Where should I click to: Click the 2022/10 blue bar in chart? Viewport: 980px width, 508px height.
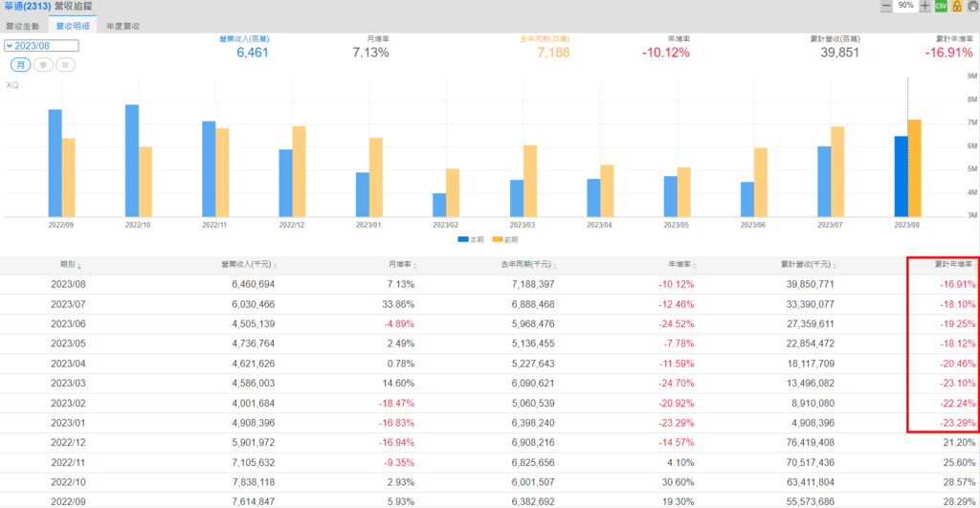[132, 161]
